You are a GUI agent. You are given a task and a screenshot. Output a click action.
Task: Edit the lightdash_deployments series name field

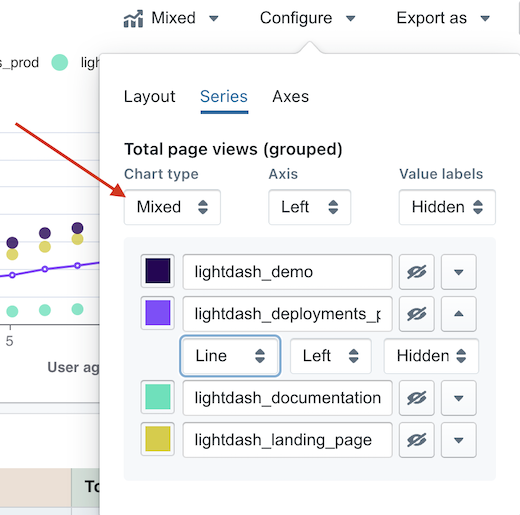tap(287, 314)
